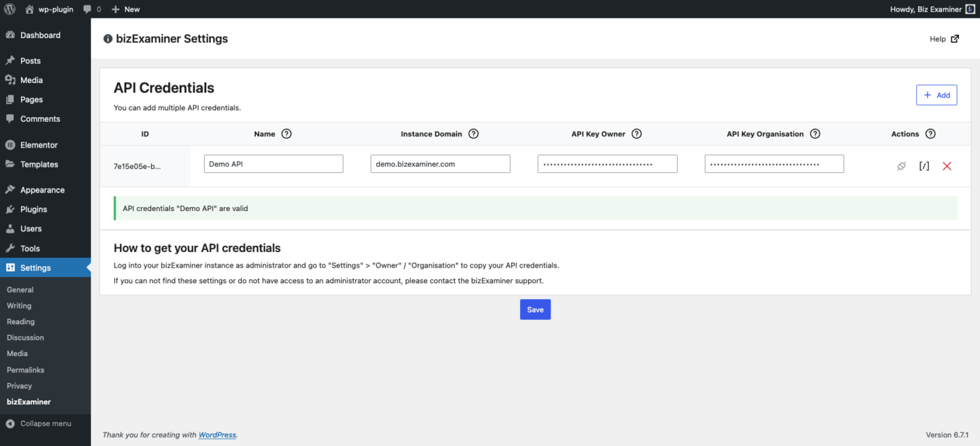Open the Help external link
Screen dimensions: 980x446
click(x=943, y=39)
